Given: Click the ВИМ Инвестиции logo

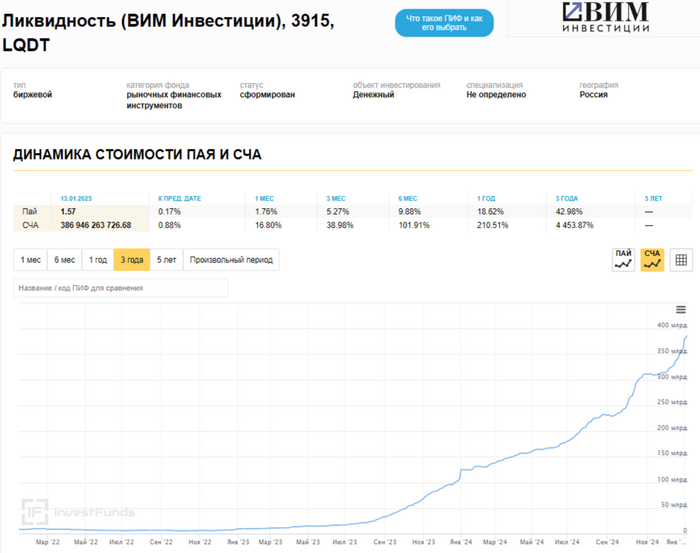Looking at the screenshot, I should tap(606, 17).
